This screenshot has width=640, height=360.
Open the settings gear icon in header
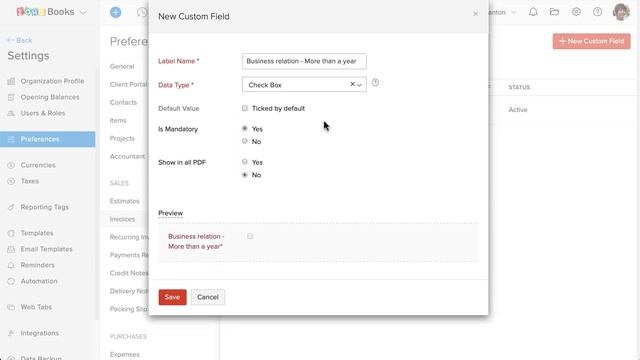pyautogui.click(x=576, y=12)
